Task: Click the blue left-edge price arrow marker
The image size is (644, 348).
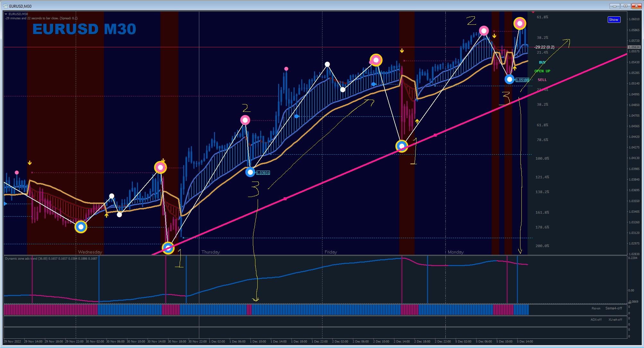Action: [x=5, y=204]
